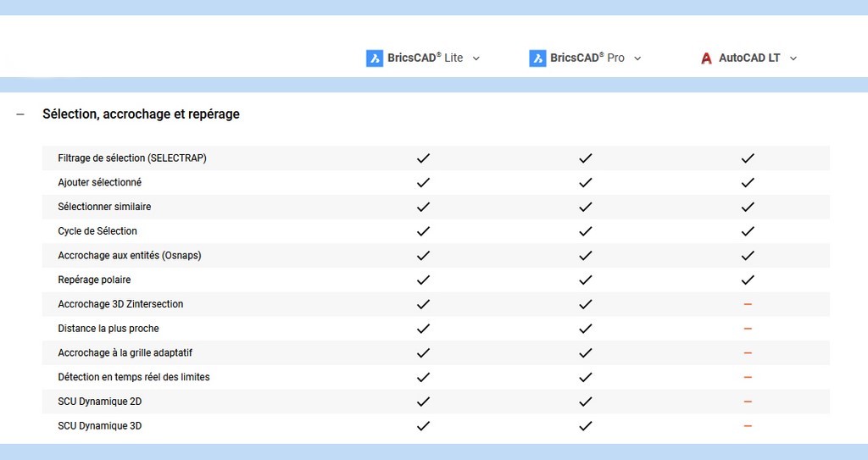
Task: Click BricsCAD Lite checkmark for grille adaptatif row
Action: (423, 353)
